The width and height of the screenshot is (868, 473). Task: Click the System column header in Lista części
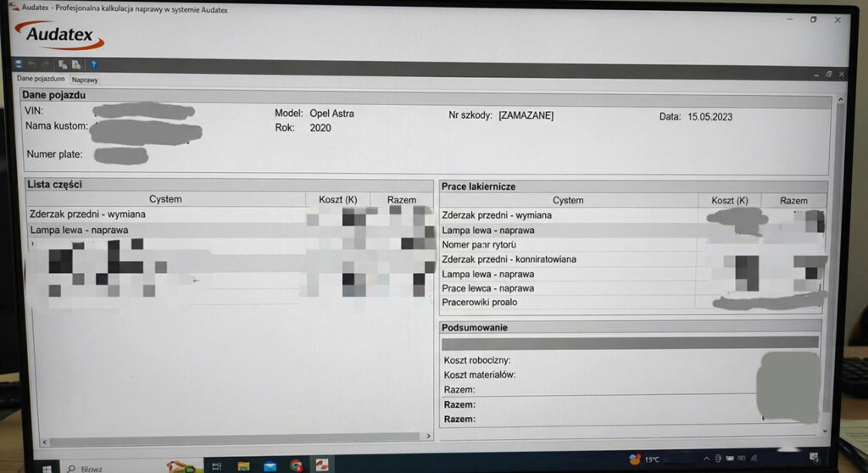(x=165, y=199)
